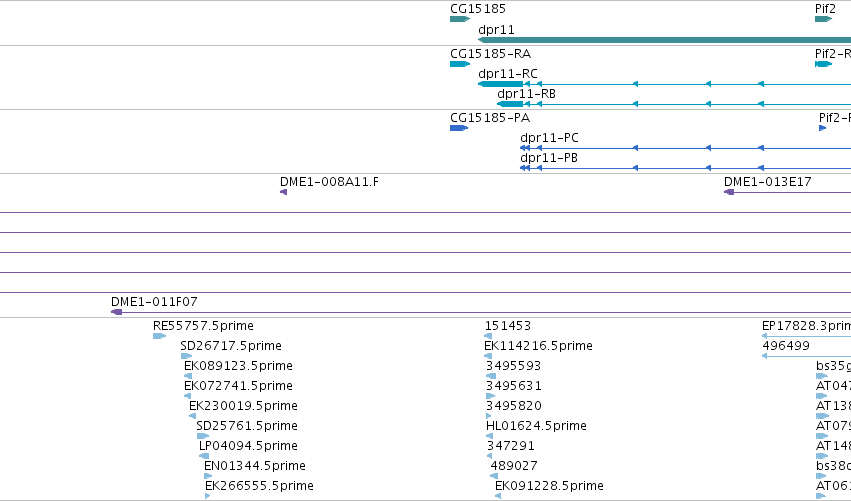Click the LP04094.5prime arrow glyph
Image resolution: width=851 pixels, height=501 pixels.
204,456
